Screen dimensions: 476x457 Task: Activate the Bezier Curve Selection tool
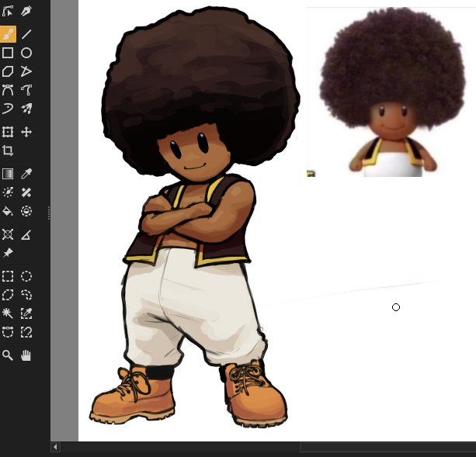[8, 332]
